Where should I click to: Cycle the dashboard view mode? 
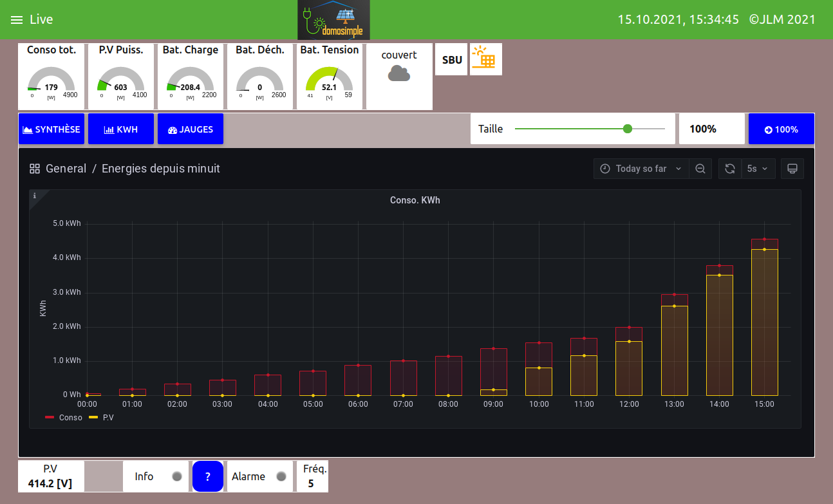click(792, 169)
